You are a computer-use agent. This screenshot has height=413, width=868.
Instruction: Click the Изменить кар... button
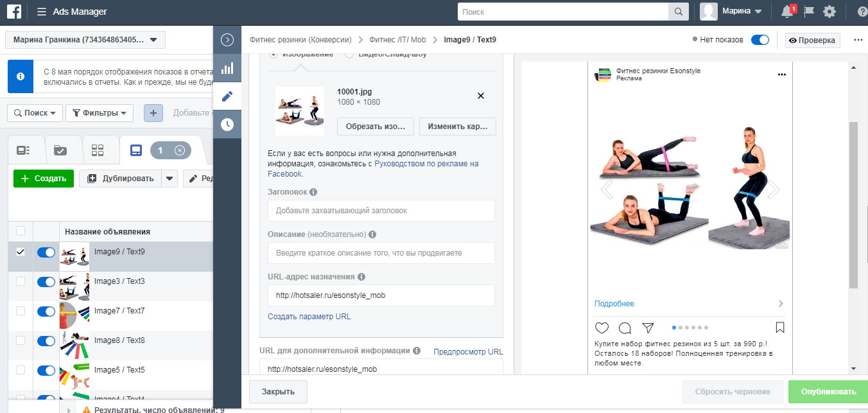[458, 127]
